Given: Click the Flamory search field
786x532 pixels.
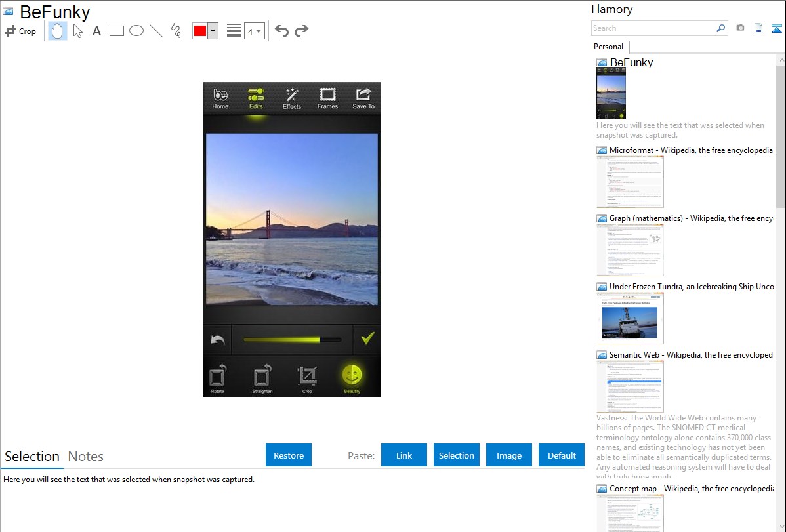Looking at the screenshot, I should point(653,28).
